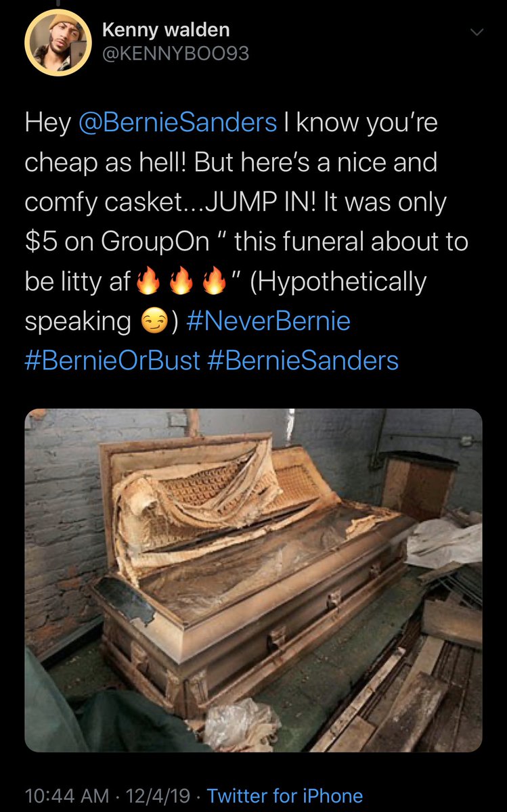Expand the tweet options chevron
The image size is (507, 812).
[x=477, y=32]
